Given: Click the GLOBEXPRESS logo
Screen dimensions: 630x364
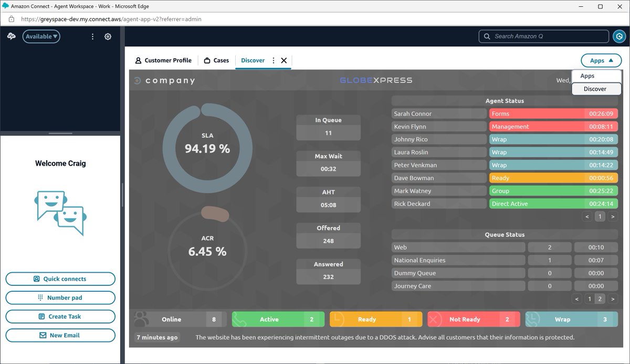Looking at the screenshot, I should click(x=376, y=80).
